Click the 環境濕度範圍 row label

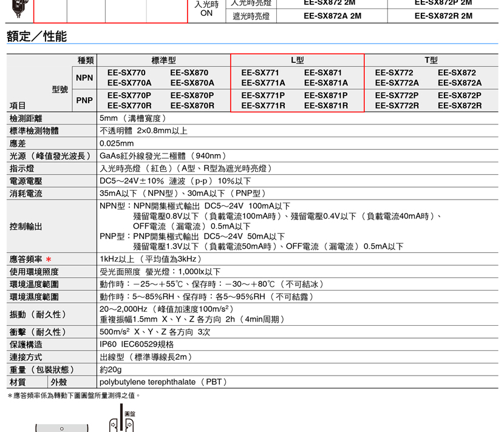point(34,297)
